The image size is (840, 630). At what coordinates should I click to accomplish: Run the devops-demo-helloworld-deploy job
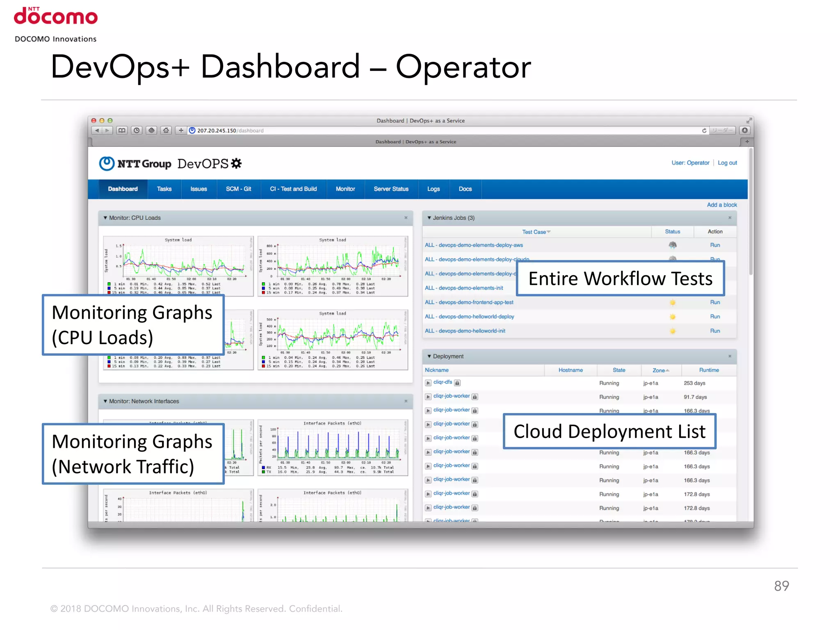click(715, 317)
